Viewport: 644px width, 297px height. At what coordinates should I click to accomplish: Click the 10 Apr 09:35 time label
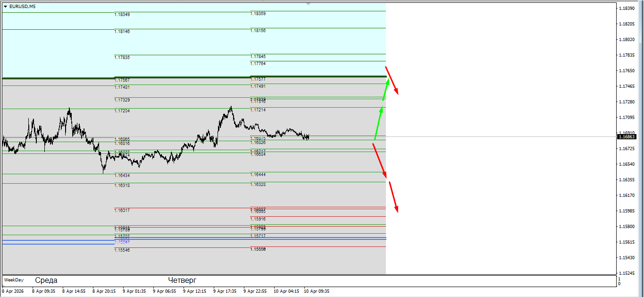point(316,291)
